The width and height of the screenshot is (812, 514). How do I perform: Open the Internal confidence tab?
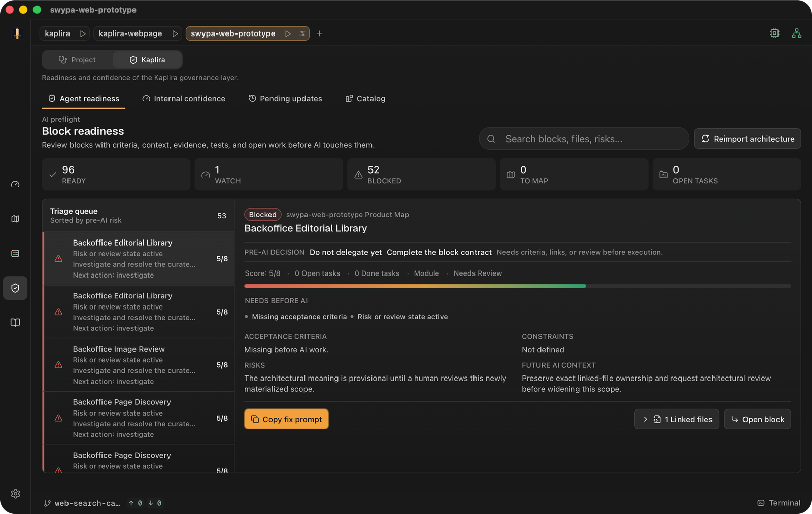point(184,99)
